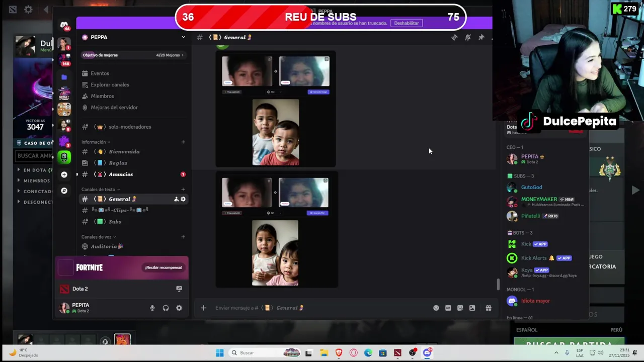
Task: Open sticker picker in message bar
Action: [x=460, y=308]
